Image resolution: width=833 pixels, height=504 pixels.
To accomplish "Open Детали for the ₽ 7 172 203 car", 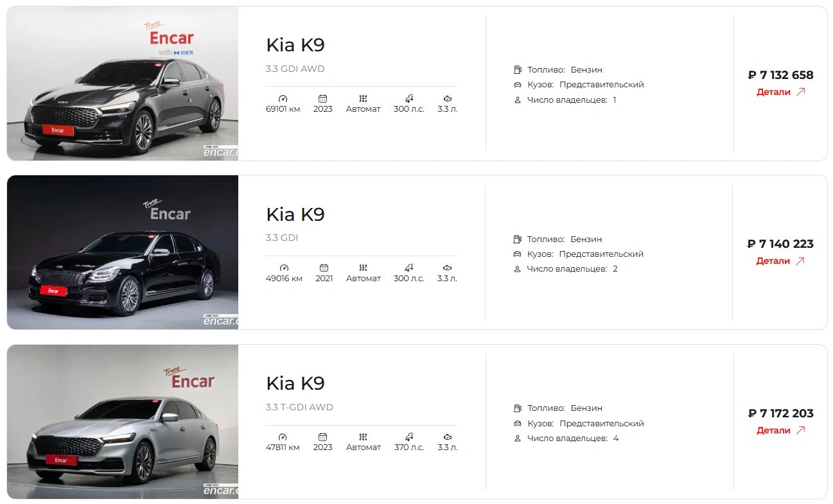I will tap(780, 430).
